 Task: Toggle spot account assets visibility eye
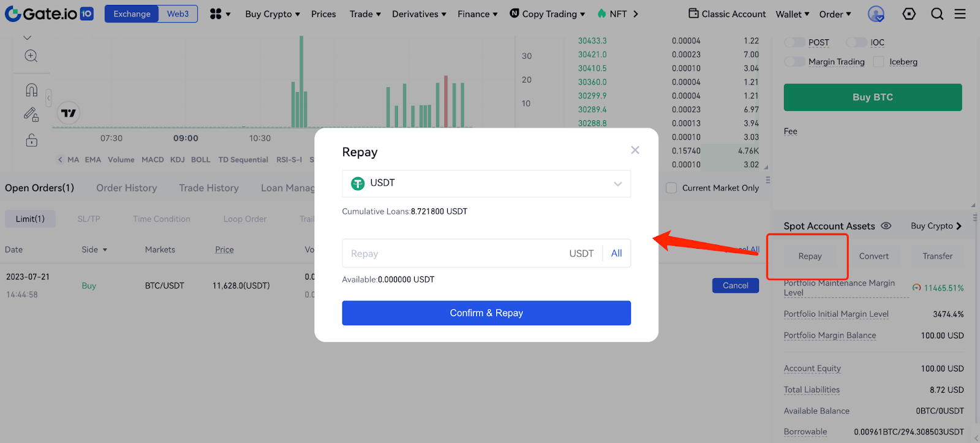[886, 226]
